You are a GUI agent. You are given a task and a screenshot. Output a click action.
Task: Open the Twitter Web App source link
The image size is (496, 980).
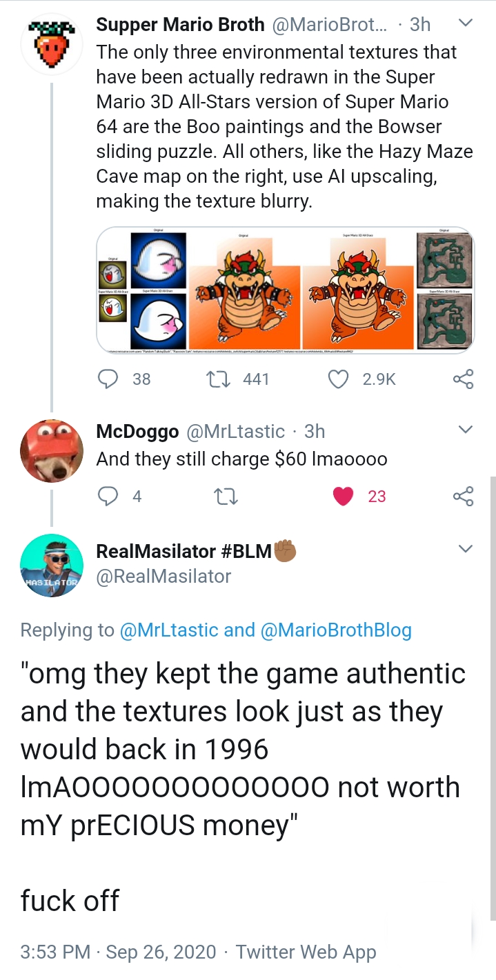point(306,952)
